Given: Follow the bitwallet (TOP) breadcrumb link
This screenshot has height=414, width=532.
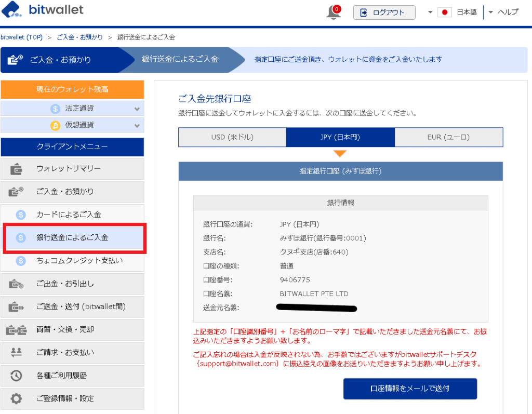Looking at the screenshot, I should [x=21, y=37].
